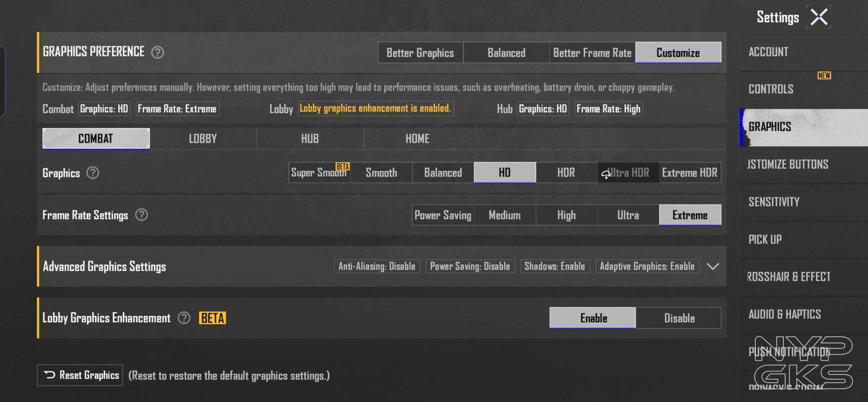Image resolution: width=868 pixels, height=402 pixels.
Task: Open Push Notification settings section
Action: tap(803, 352)
